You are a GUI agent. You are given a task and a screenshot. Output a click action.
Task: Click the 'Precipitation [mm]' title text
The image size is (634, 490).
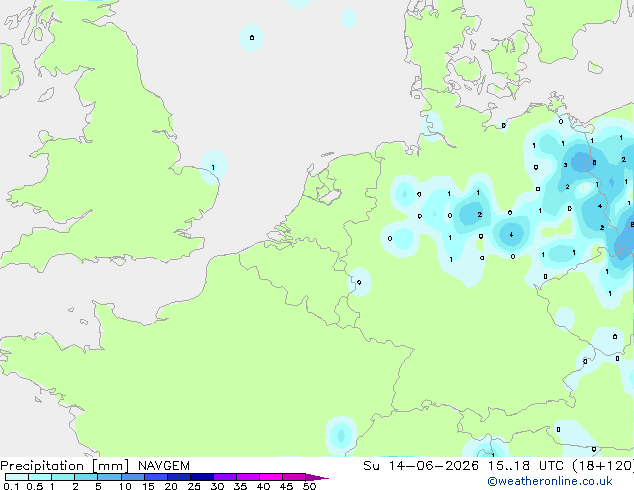click(x=65, y=466)
